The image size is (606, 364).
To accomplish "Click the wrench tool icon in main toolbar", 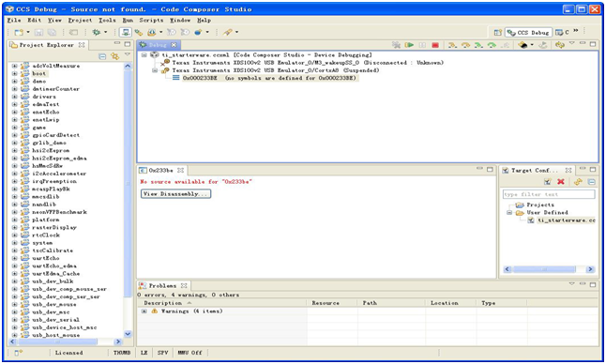I will coord(228,33).
